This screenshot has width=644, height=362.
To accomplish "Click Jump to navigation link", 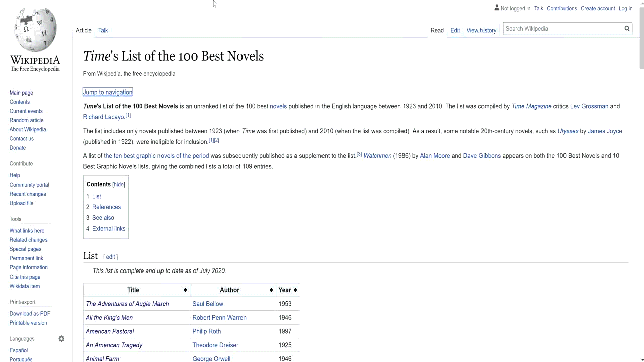I will click(108, 92).
